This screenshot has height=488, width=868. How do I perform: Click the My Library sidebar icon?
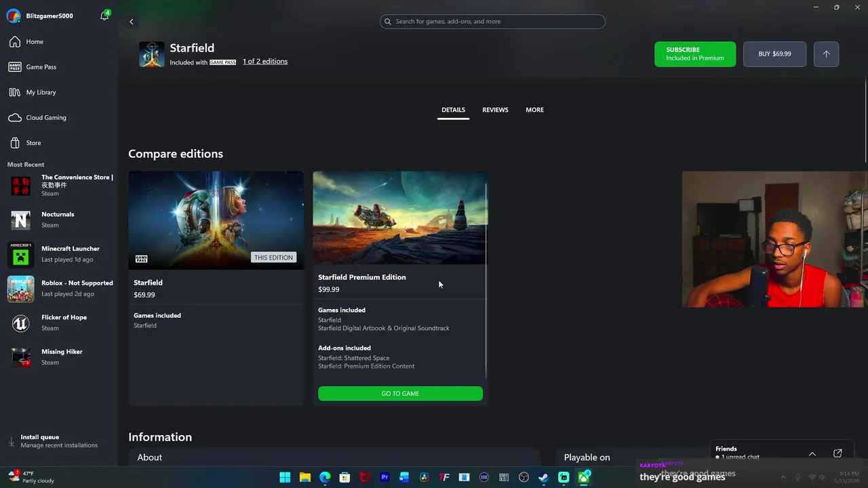[15, 92]
